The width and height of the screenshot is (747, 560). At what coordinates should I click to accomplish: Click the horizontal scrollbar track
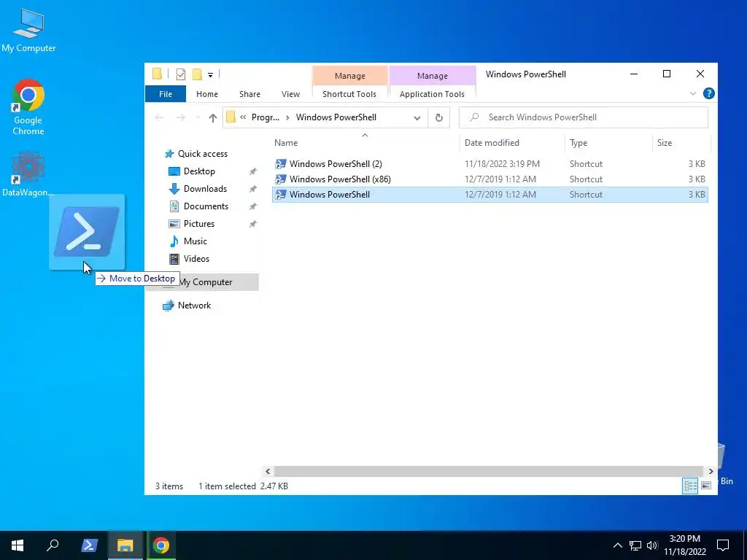(489, 471)
